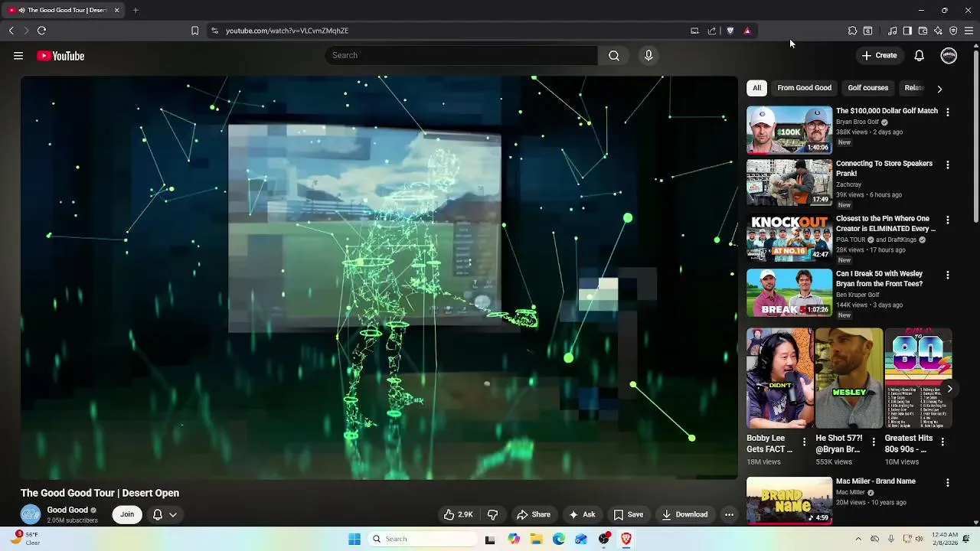This screenshot has width=980, height=551.
Task: Dislike the video with thumbs down
Action: click(x=492, y=514)
